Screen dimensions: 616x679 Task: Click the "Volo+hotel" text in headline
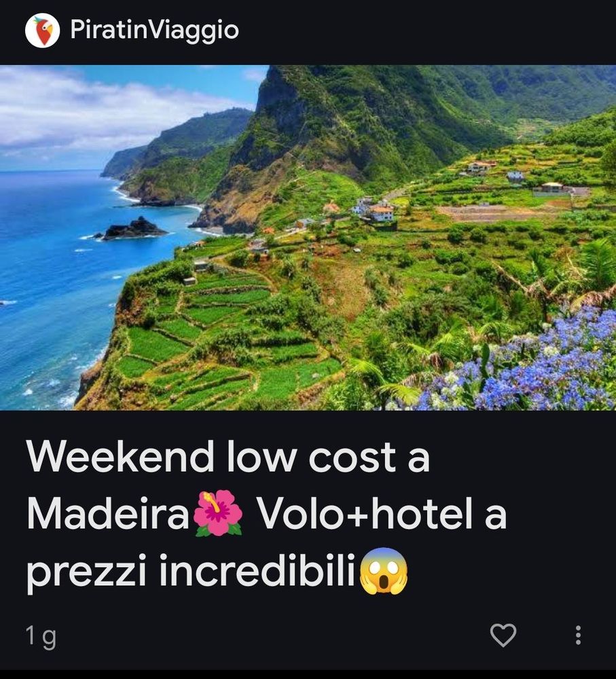[365, 513]
